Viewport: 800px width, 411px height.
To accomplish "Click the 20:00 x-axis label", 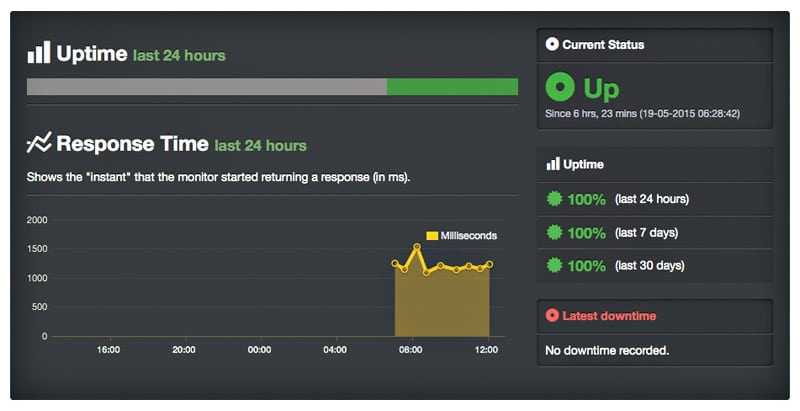I will tap(184, 350).
